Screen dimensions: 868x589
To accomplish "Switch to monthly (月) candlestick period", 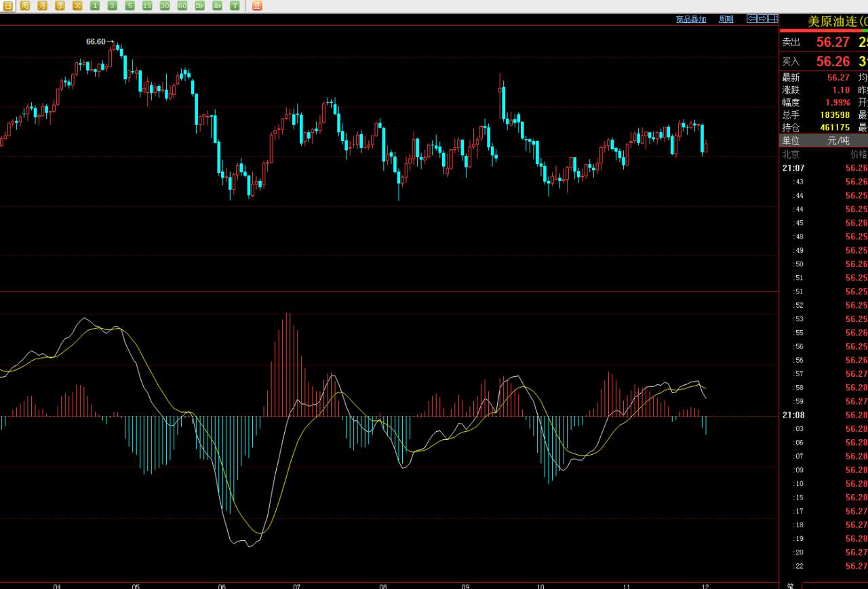I will [43, 5].
